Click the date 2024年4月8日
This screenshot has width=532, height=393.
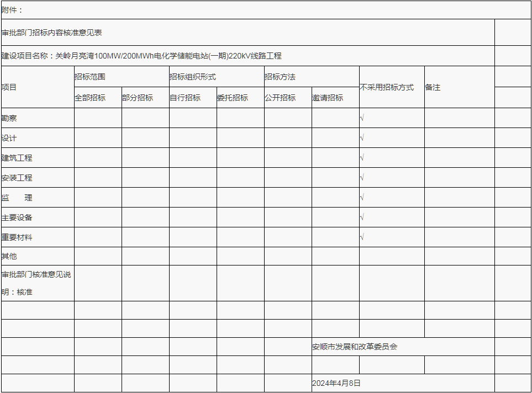(336, 383)
